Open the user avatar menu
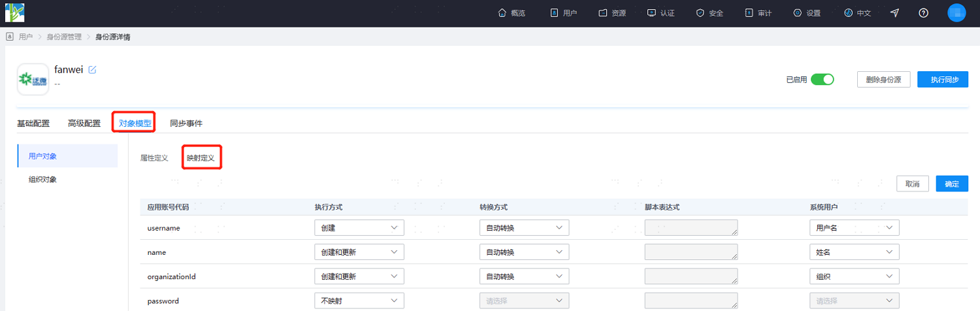The image size is (980, 311). tap(956, 13)
